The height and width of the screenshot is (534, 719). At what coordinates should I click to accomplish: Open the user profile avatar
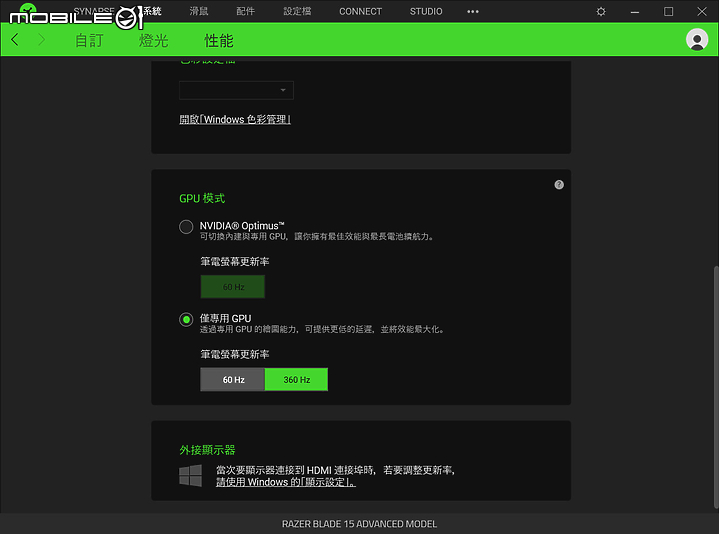tap(697, 40)
